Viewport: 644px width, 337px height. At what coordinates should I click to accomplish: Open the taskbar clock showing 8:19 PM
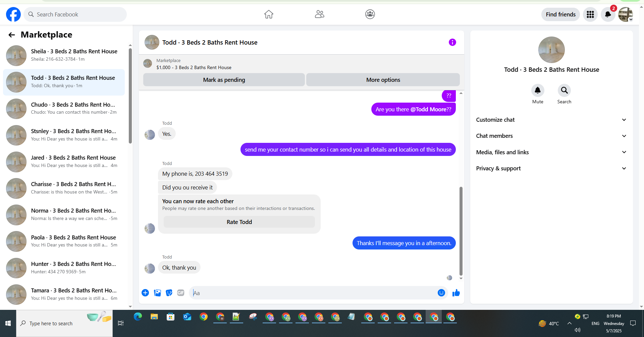pos(614,323)
